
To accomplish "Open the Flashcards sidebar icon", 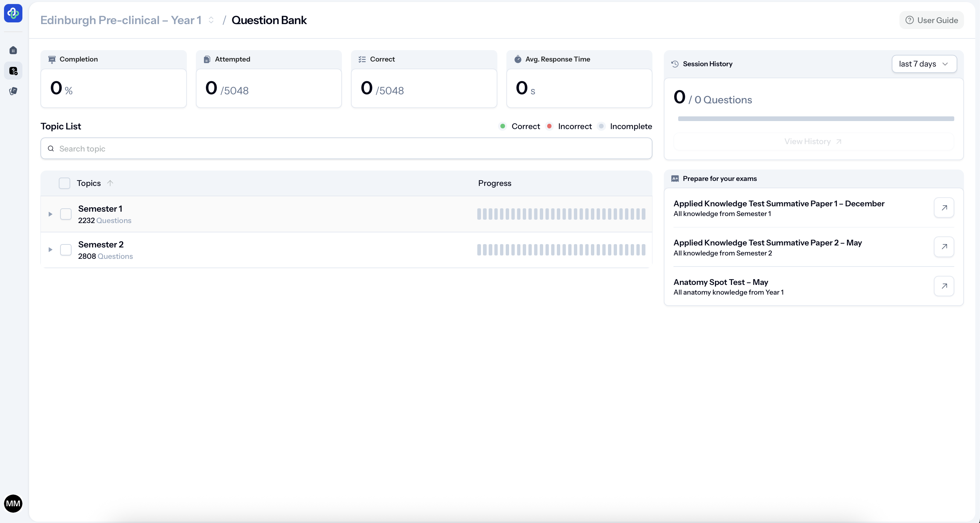I will [x=13, y=91].
